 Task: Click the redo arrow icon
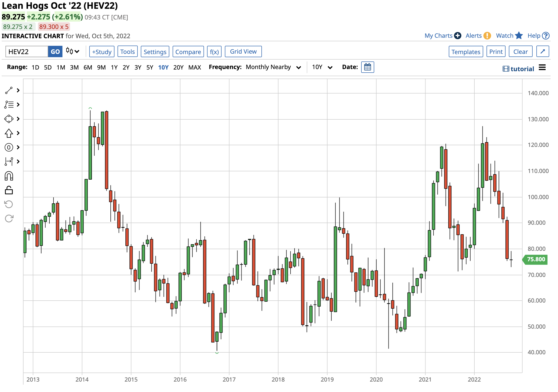tap(9, 219)
